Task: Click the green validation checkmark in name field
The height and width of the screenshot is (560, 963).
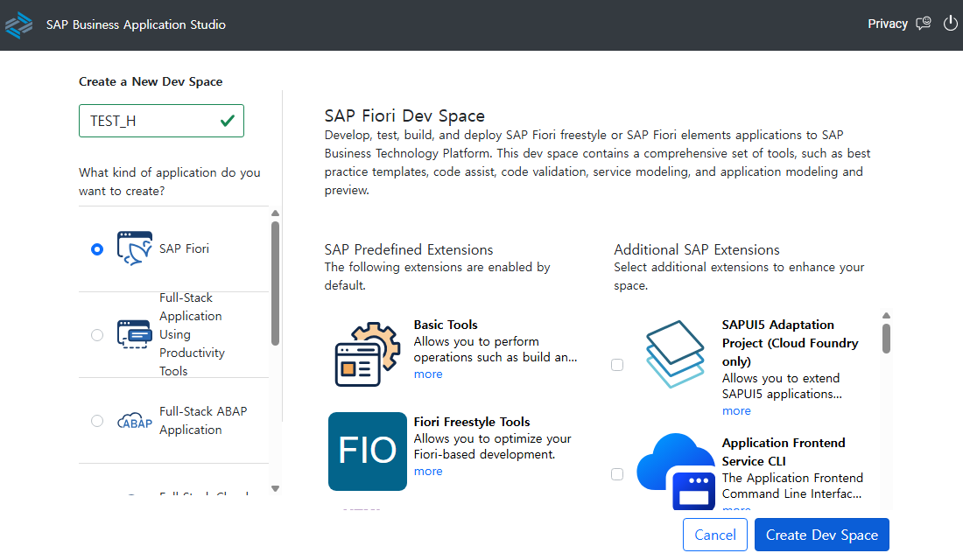Action: [228, 121]
